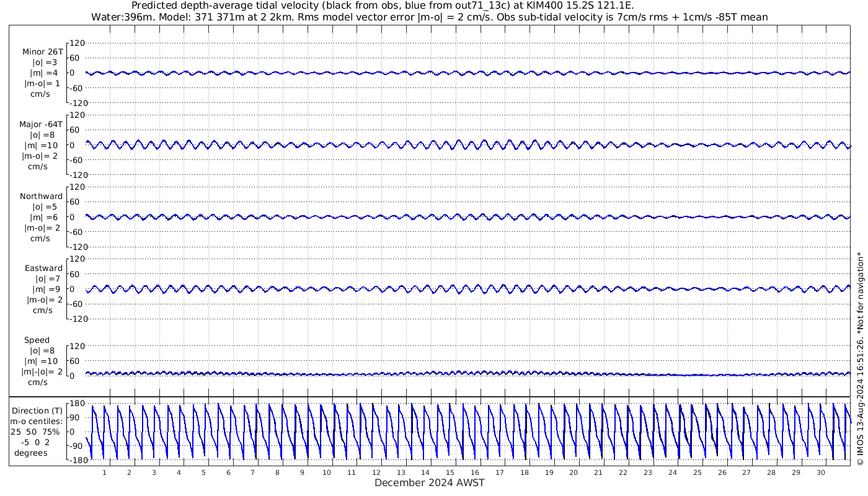Image resolution: width=868 pixels, height=496 pixels.
Task: Click the '-90' tick on Direction axis
Action: [x=76, y=446]
